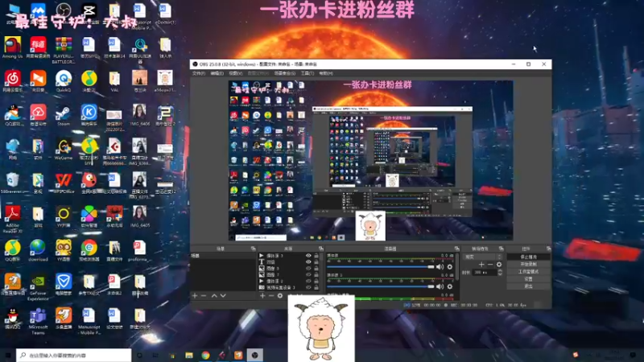
Task: Add a new source with the plus icon
Action: click(262, 295)
